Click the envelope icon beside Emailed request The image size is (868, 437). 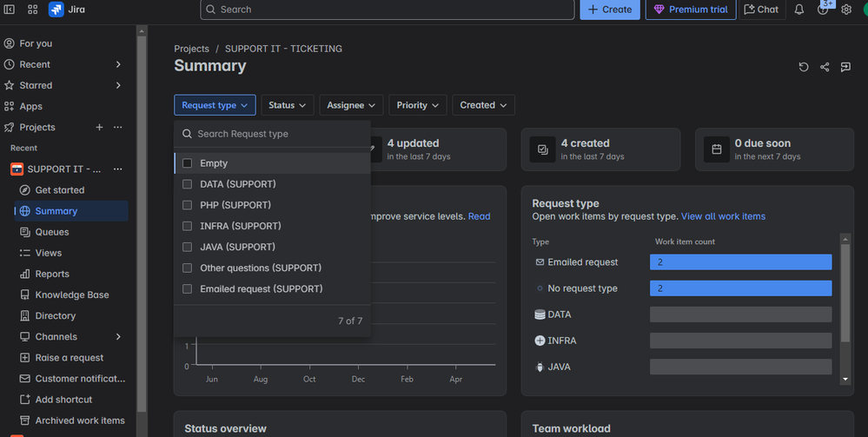(x=540, y=262)
